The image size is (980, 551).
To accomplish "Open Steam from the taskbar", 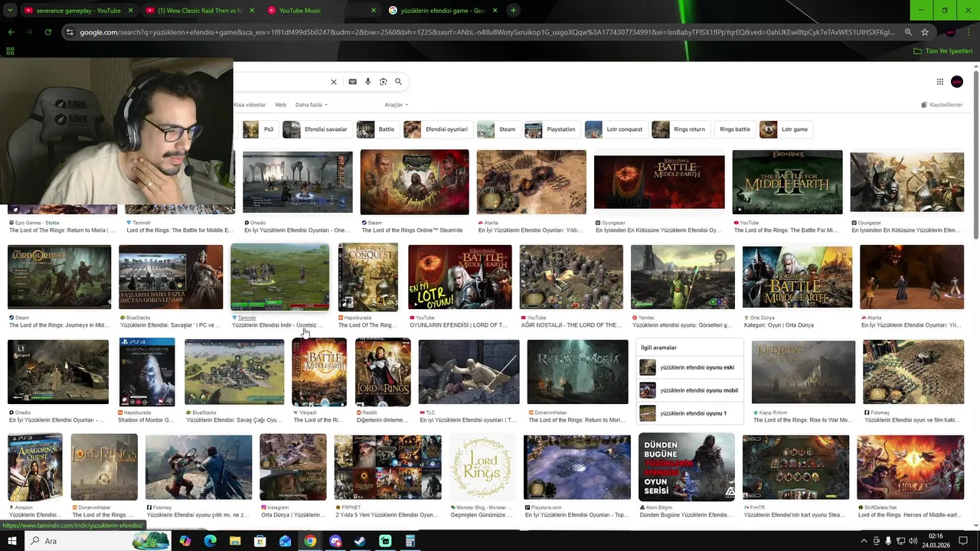I will (x=360, y=541).
